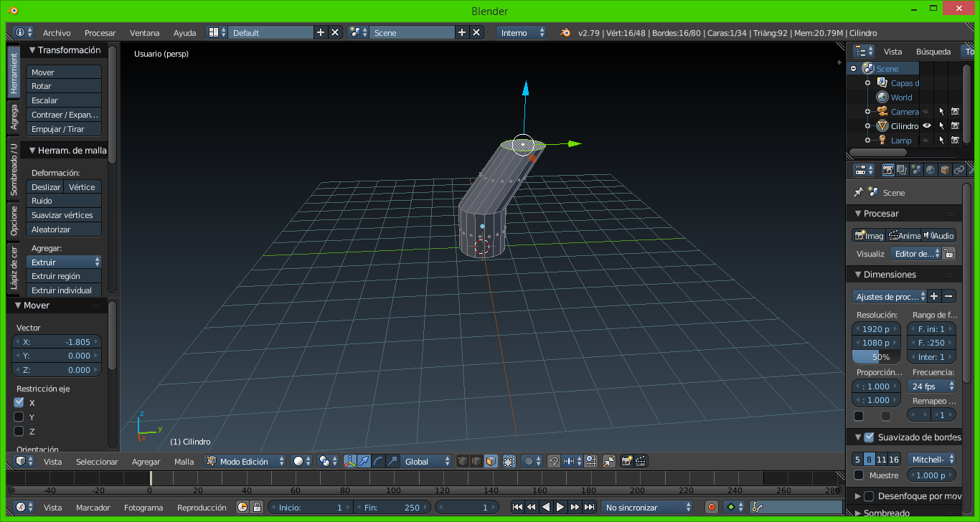Uncheck the X axis restriction checkbox
Screen dimensions: 980x522
tap(19, 402)
